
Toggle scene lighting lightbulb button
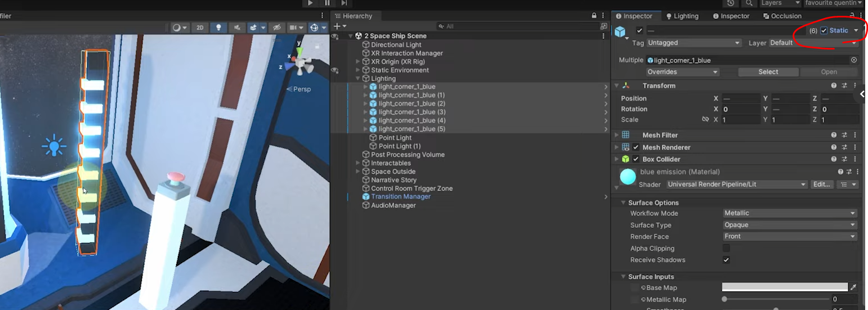[218, 28]
